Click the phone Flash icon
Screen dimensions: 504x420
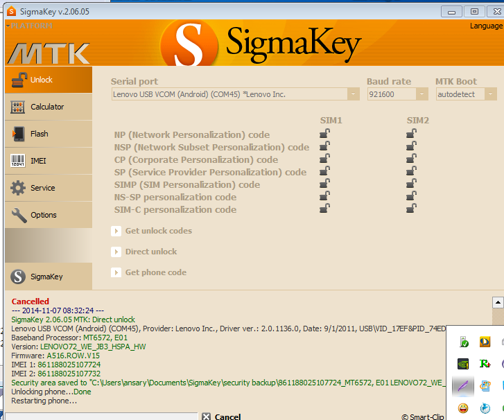coord(18,134)
